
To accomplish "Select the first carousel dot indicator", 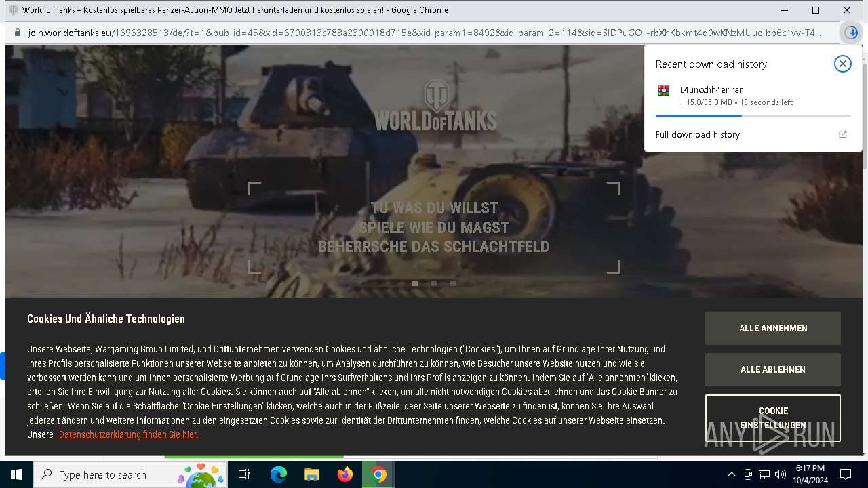I will pyautogui.click(x=415, y=283).
